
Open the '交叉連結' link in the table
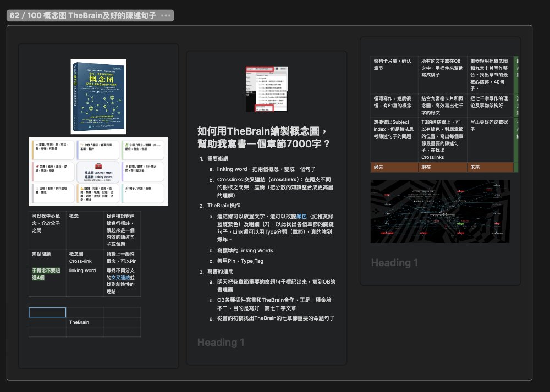pos(120,277)
